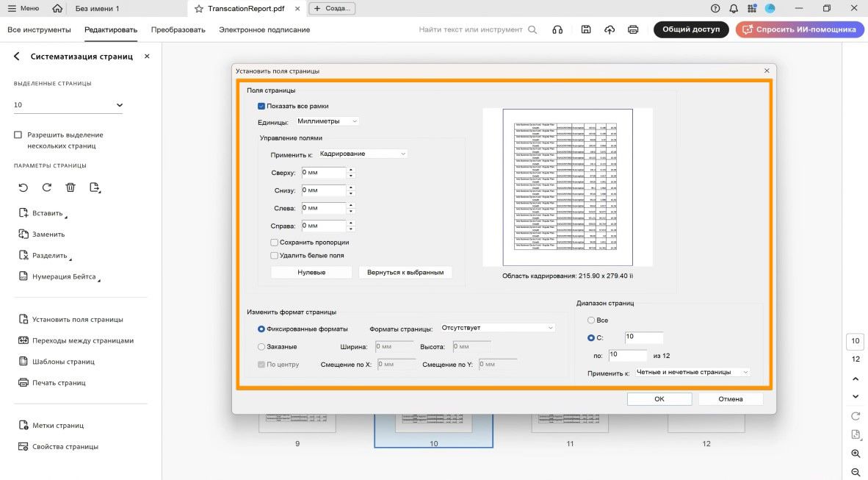This screenshot has height=480, width=868.
Task: Select Фиксированные форматы radio button
Action: (261, 329)
